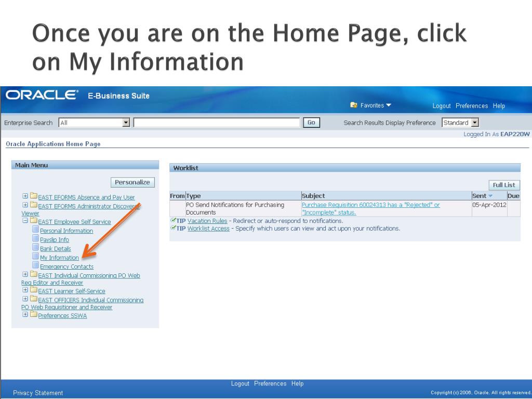Expand Preferences SSWA node
Screen dimensions: 532x399
pyautogui.click(x=25, y=314)
